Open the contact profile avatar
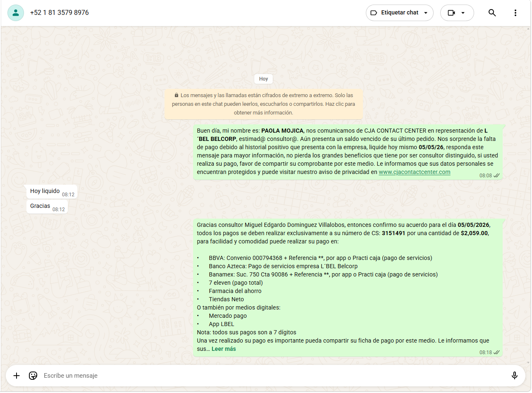532x393 pixels. click(16, 13)
